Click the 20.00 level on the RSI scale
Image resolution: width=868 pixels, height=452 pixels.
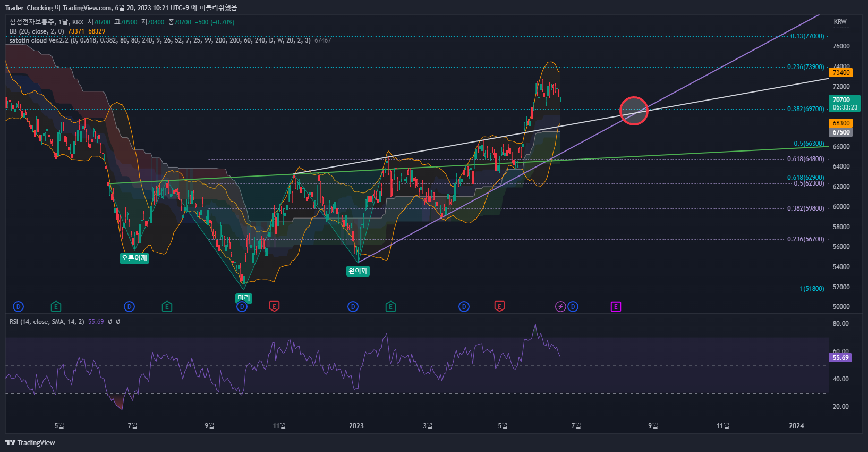coord(841,407)
